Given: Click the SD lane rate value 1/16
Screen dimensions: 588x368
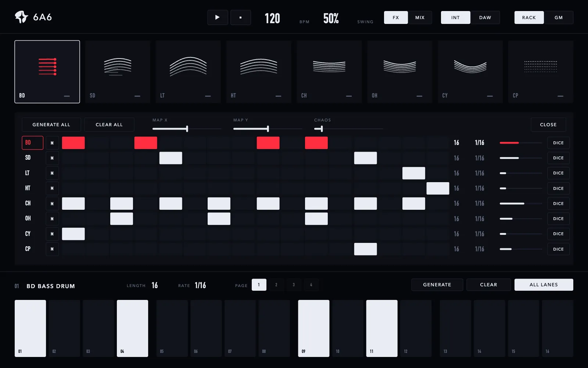Looking at the screenshot, I should pyautogui.click(x=480, y=158).
